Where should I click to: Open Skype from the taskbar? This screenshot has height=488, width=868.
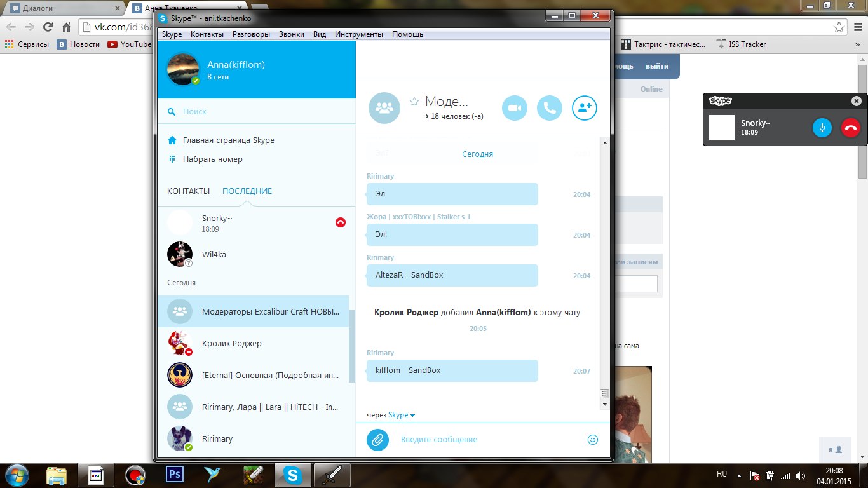coord(292,475)
